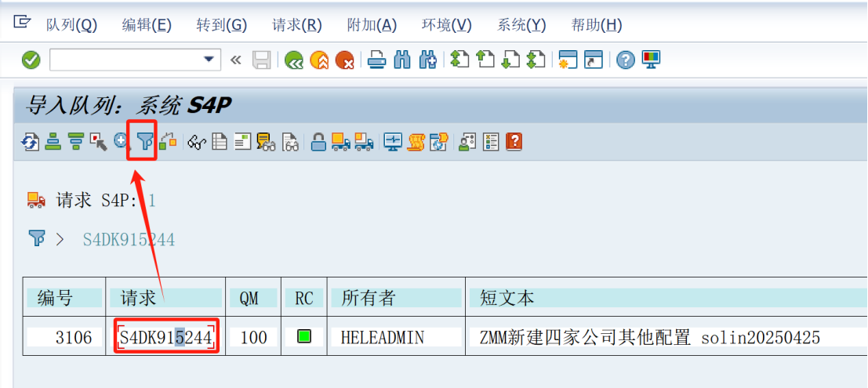Collapse the command field with double-chevron
The width and height of the screenshot is (868, 388).
pyautogui.click(x=236, y=60)
